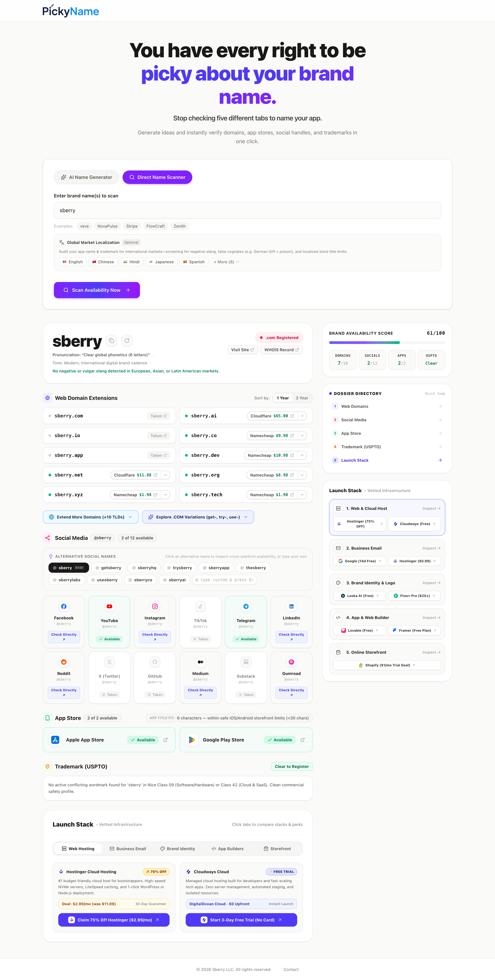Expand registrar dropdown for sberry.tech
The width and height of the screenshot is (495, 980).
pos(302,495)
